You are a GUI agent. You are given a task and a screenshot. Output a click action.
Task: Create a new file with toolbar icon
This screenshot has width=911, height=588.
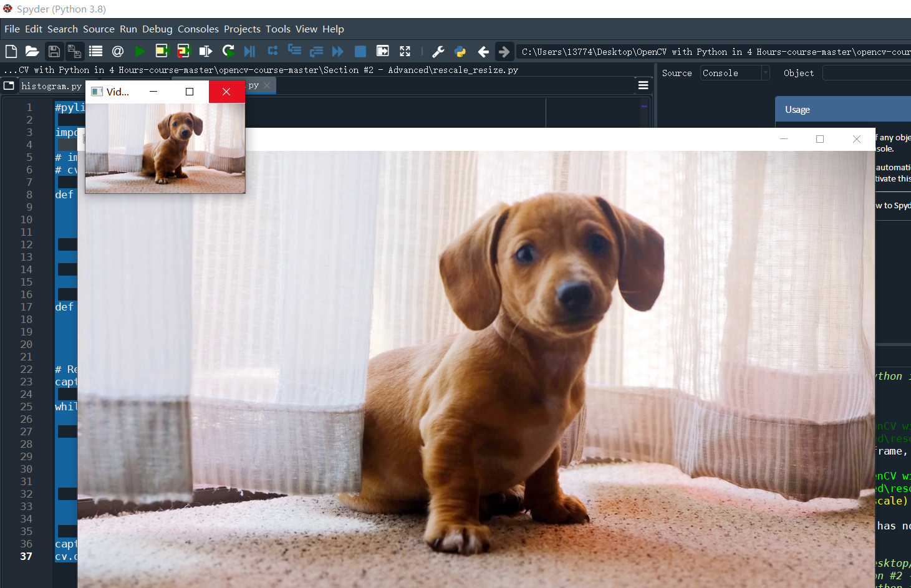point(11,51)
